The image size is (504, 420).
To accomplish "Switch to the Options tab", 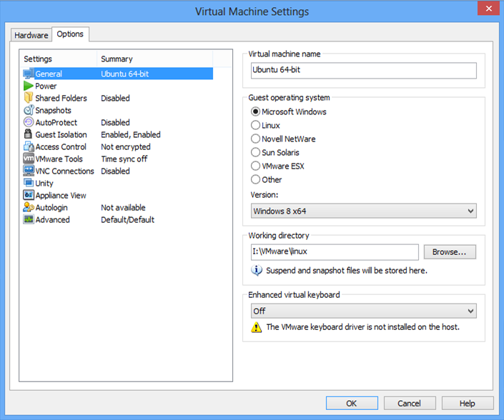I will [x=70, y=34].
